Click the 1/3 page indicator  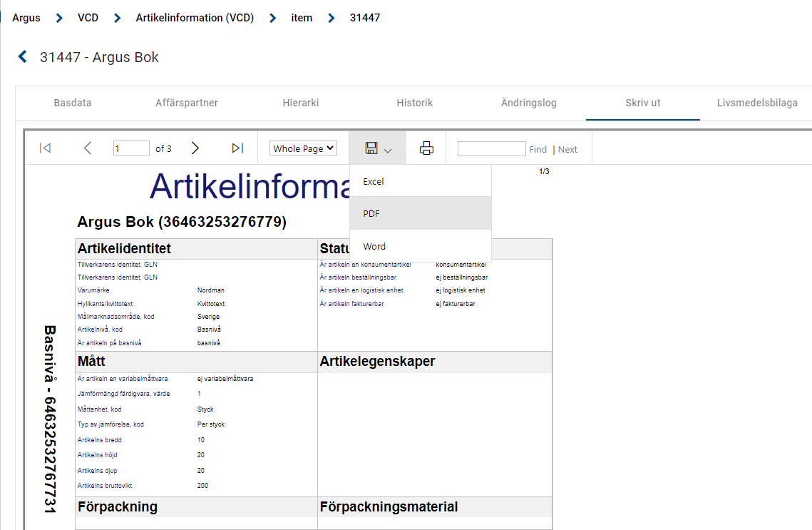pos(544,171)
